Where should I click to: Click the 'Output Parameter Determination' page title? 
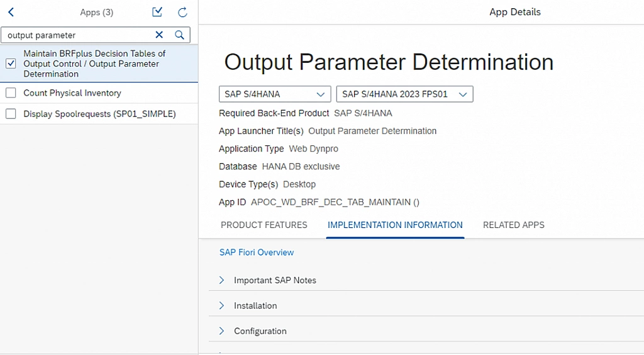pos(389,62)
